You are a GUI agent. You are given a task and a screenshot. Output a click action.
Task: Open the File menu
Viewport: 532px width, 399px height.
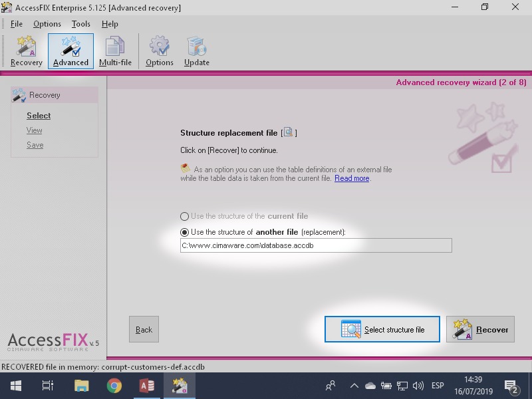tap(17, 24)
